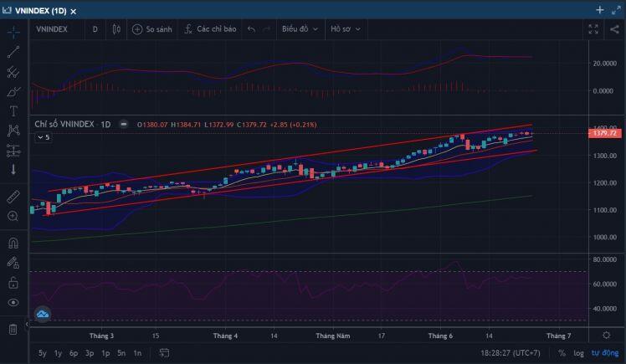Click the 1200.00 price axis label

[605, 182]
